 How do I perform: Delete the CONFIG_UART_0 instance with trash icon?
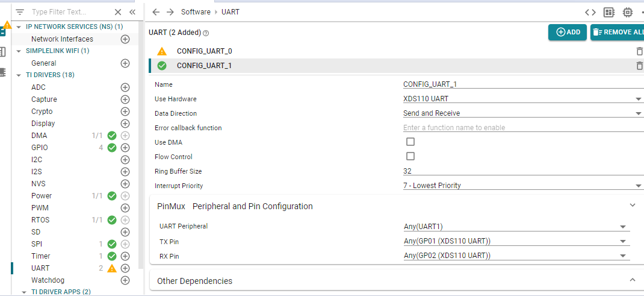point(639,51)
